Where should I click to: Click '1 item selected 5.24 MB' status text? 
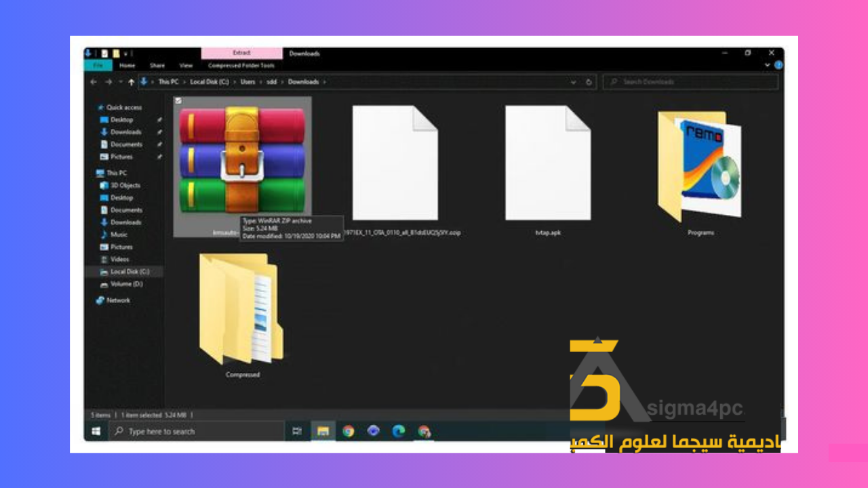(x=154, y=414)
